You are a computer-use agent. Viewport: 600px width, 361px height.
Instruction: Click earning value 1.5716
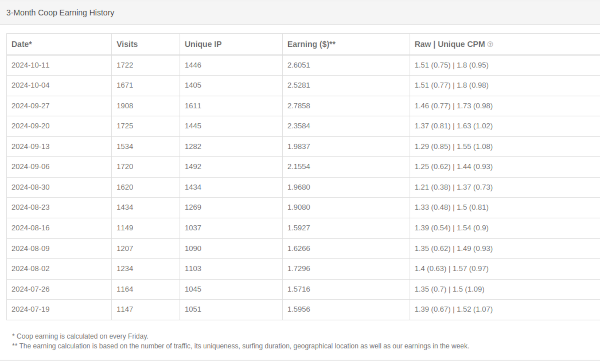click(299, 289)
